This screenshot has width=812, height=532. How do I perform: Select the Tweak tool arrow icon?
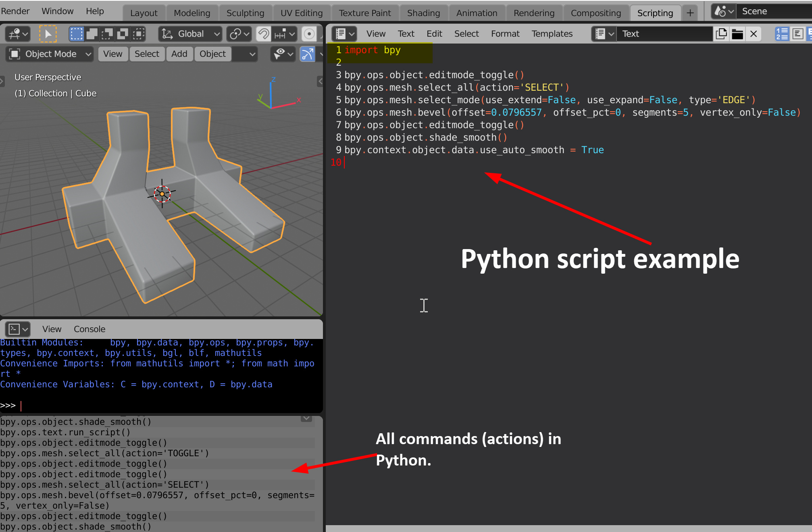[47, 34]
